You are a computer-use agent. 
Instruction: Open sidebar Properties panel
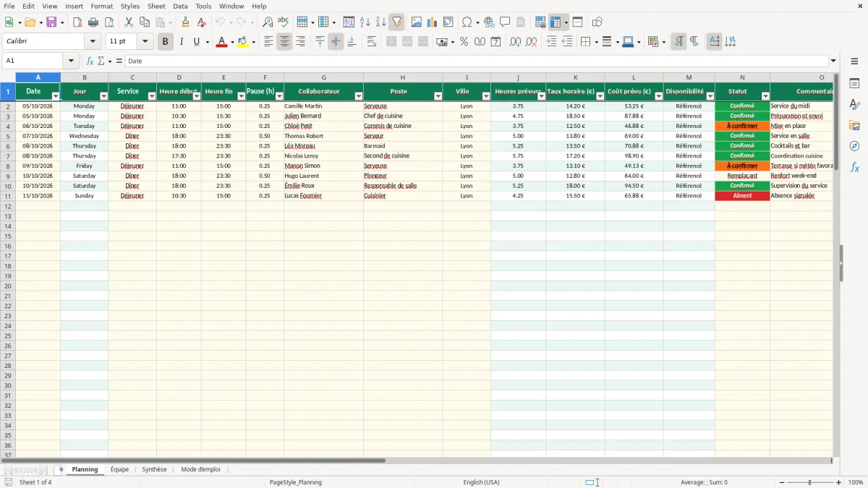tap(854, 83)
